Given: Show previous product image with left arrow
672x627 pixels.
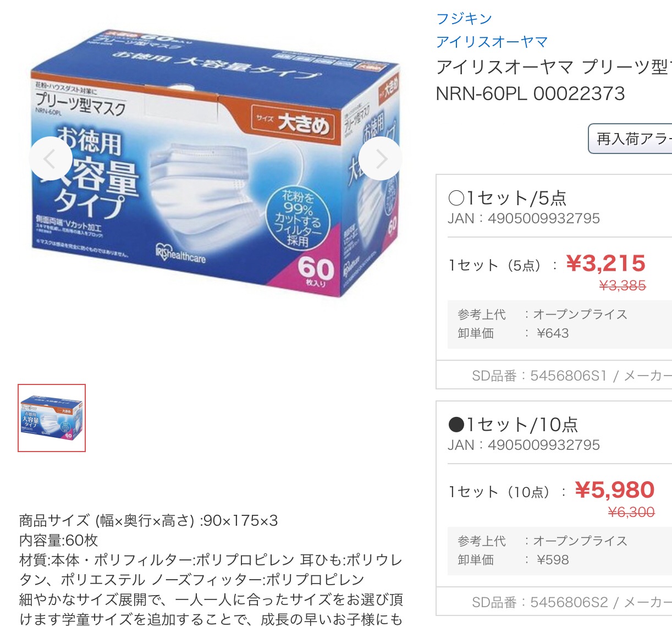Looking at the screenshot, I should (51, 158).
